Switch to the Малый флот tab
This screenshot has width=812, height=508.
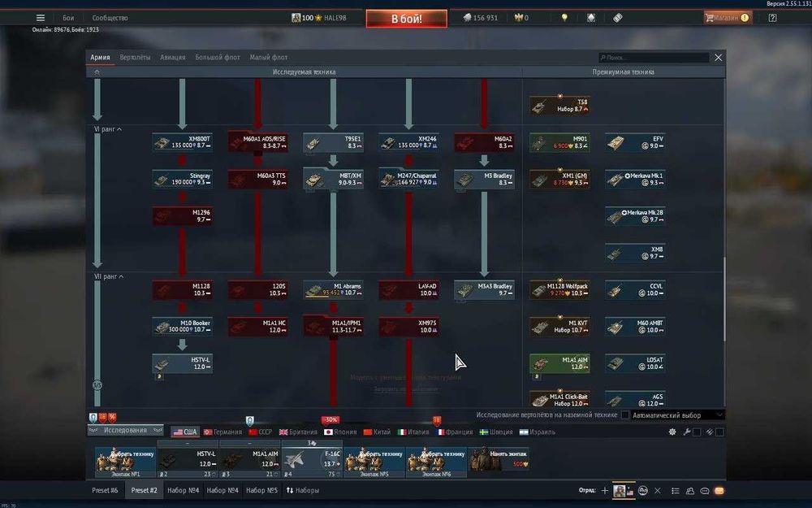(x=268, y=58)
